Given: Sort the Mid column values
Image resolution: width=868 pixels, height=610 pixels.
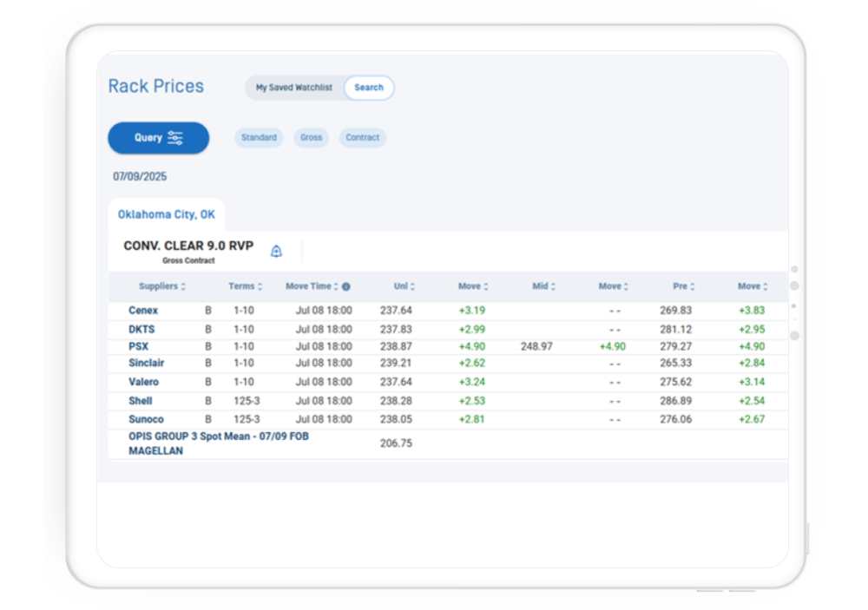Looking at the screenshot, I should pyautogui.click(x=555, y=286).
